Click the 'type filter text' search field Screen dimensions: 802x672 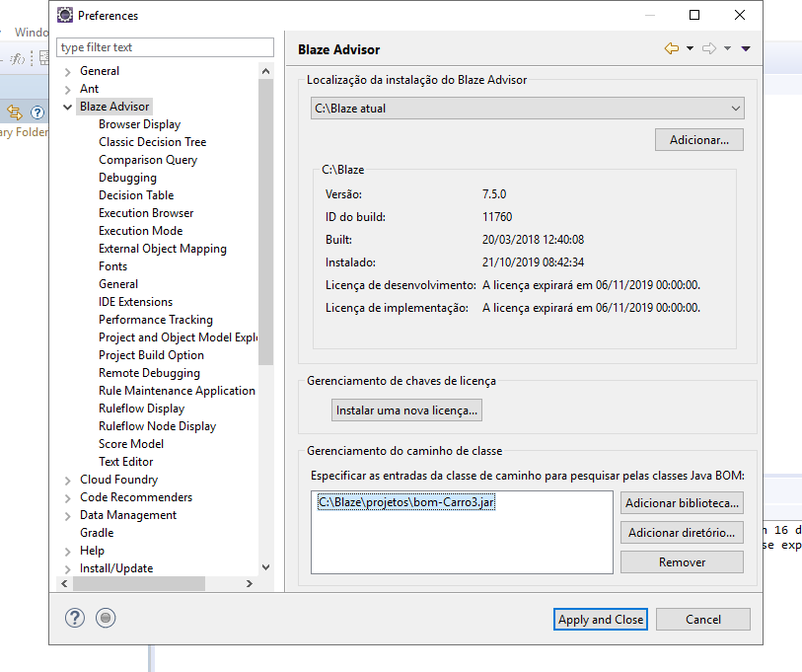tap(165, 47)
